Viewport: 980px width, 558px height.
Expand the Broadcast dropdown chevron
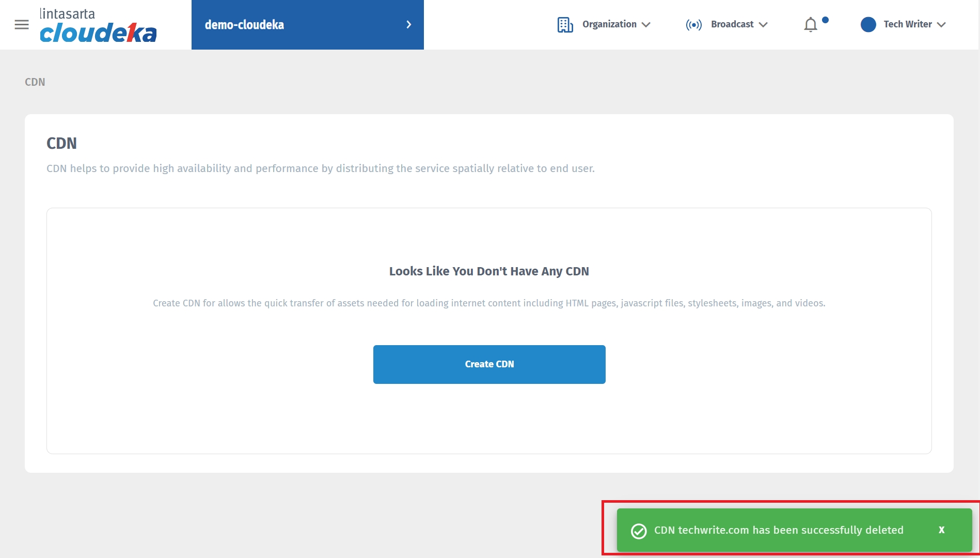pyautogui.click(x=763, y=25)
